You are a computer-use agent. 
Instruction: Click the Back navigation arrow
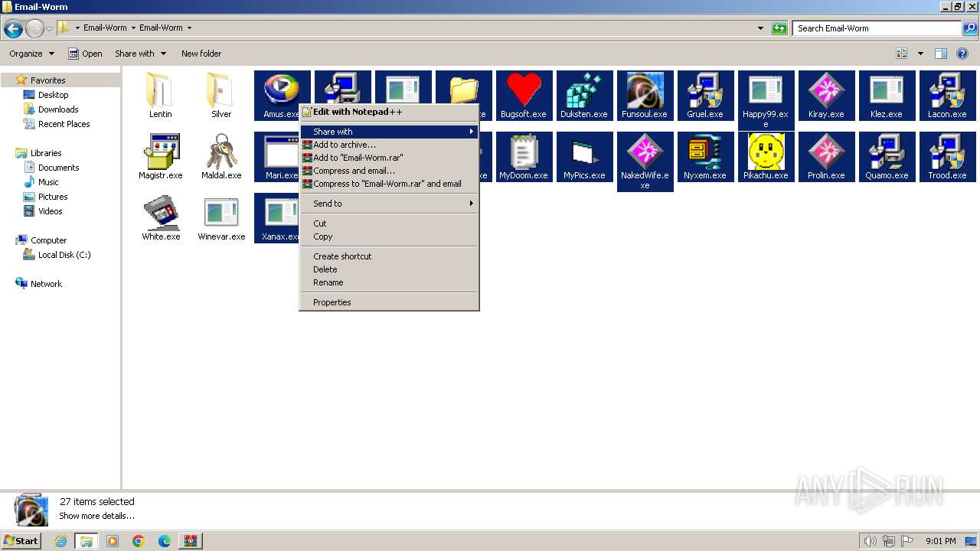point(13,29)
